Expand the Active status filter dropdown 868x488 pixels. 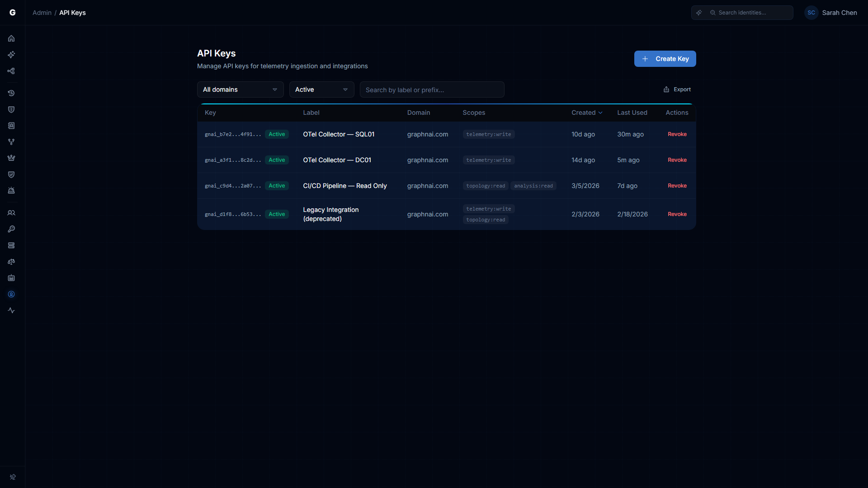(x=321, y=89)
